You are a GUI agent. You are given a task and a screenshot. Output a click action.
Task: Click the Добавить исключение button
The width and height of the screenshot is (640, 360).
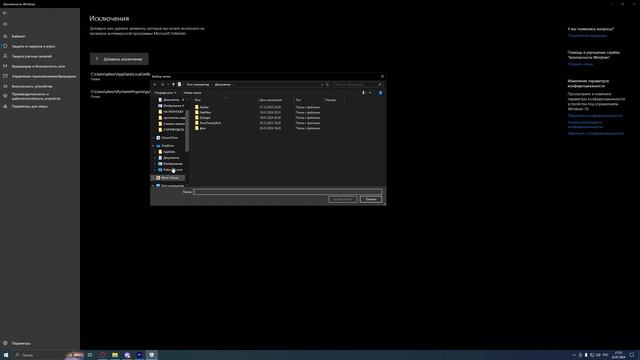pos(119,59)
